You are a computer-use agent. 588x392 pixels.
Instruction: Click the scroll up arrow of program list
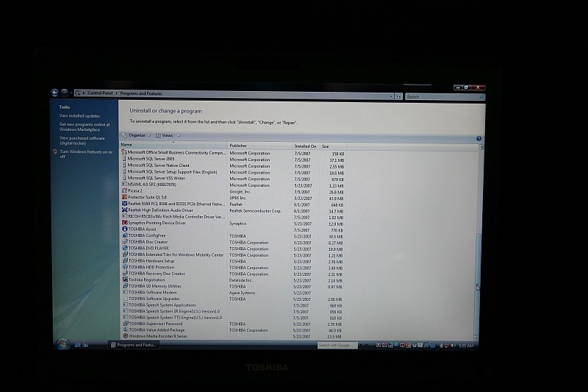pos(481,147)
